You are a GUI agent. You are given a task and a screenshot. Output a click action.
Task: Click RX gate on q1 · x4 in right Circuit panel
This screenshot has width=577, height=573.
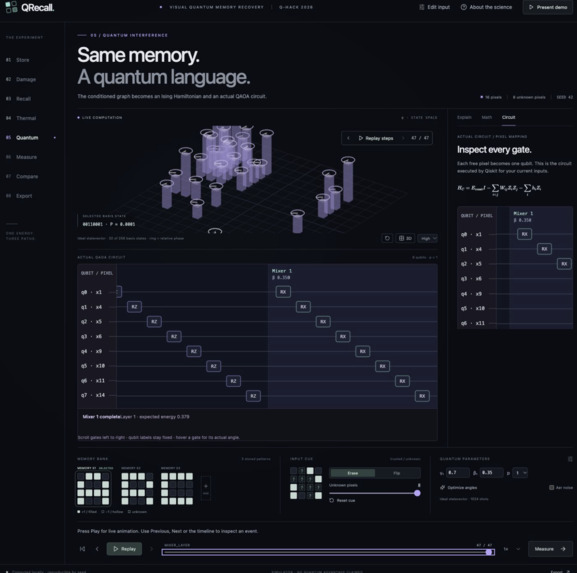pos(545,249)
